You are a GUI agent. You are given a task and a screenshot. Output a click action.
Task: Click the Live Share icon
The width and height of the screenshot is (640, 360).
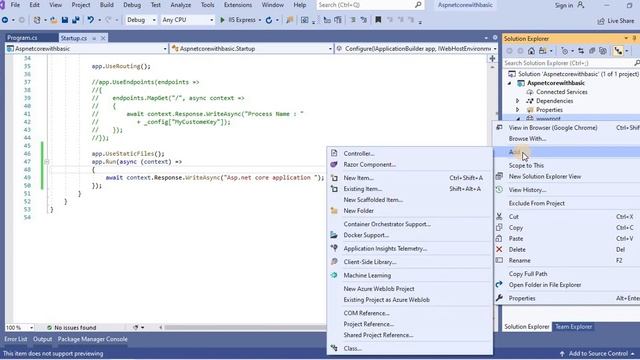pos(601,21)
